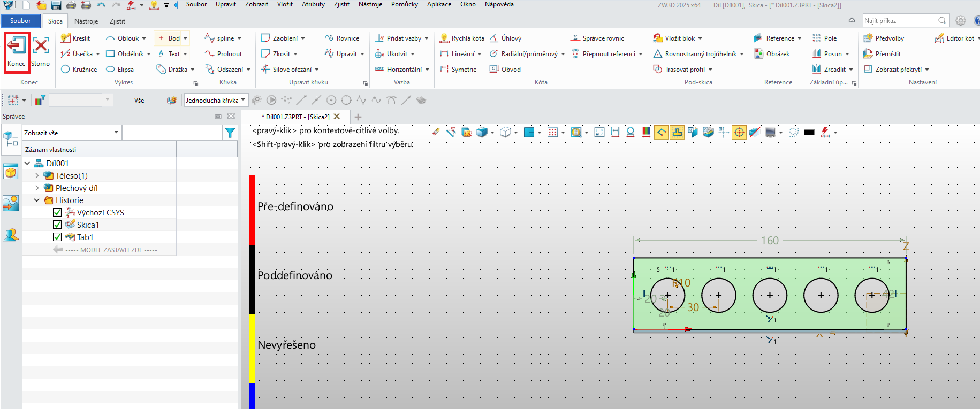Click the Přemístit relocate tool

pos(882,54)
